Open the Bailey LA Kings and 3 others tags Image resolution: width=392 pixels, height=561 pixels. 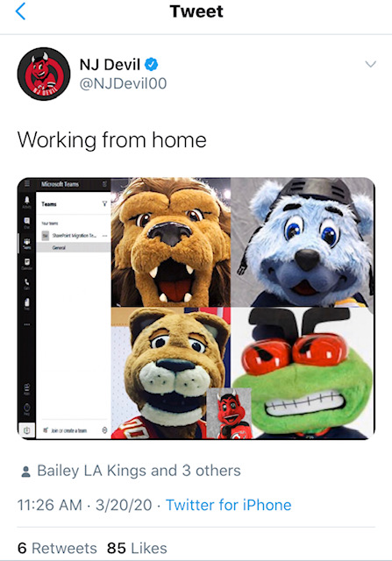(x=139, y=471)
